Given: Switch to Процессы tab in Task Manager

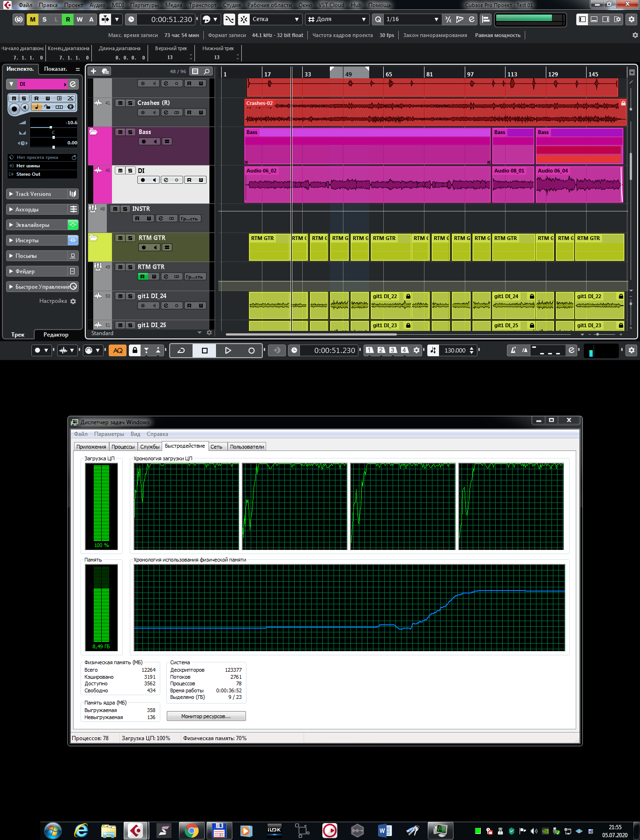Looking at the screenshot, I should coord(123,447).
